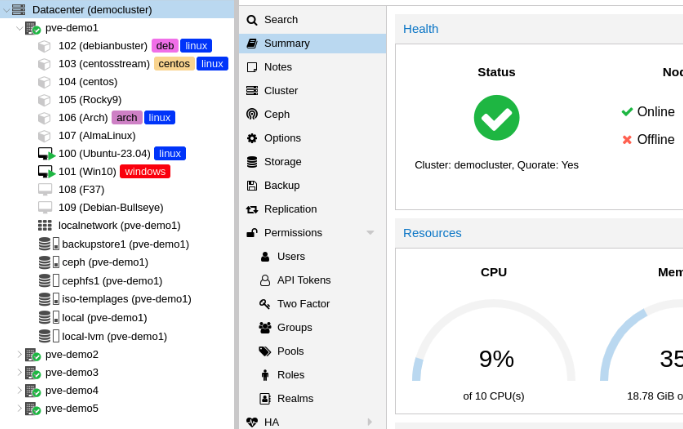The height and width of the screenshot is (429, 683).
Task: Open the Summary menu item
Action: 287,43
